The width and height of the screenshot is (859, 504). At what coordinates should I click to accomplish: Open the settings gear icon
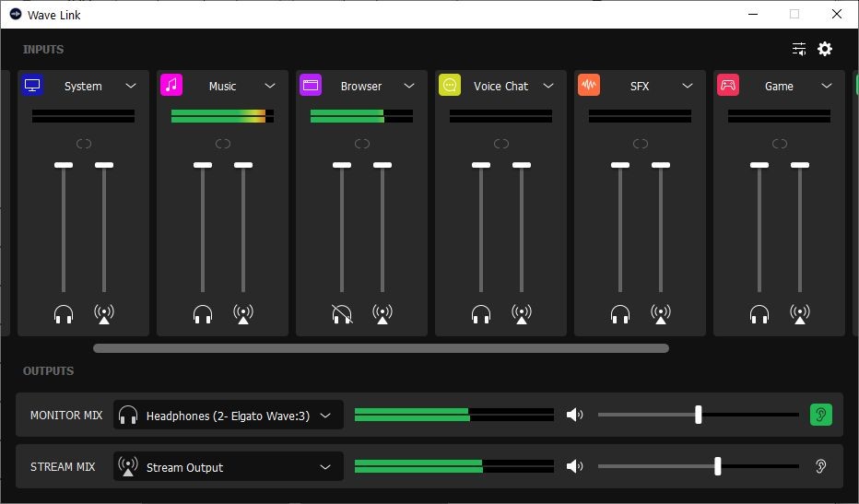point(825,49)
